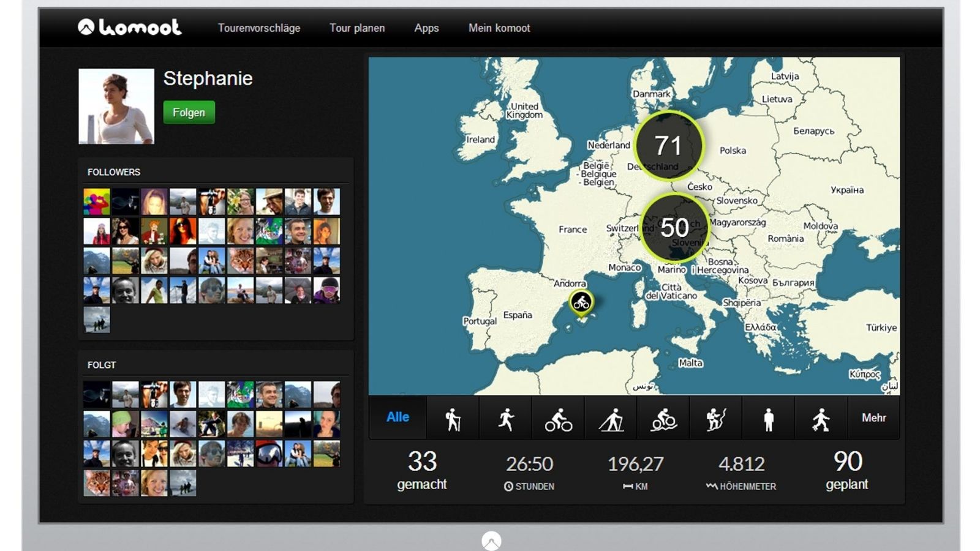The image size is (980, 551).
Task: Click the Türkiye label on the map
Action: click(x=881, y=328)
